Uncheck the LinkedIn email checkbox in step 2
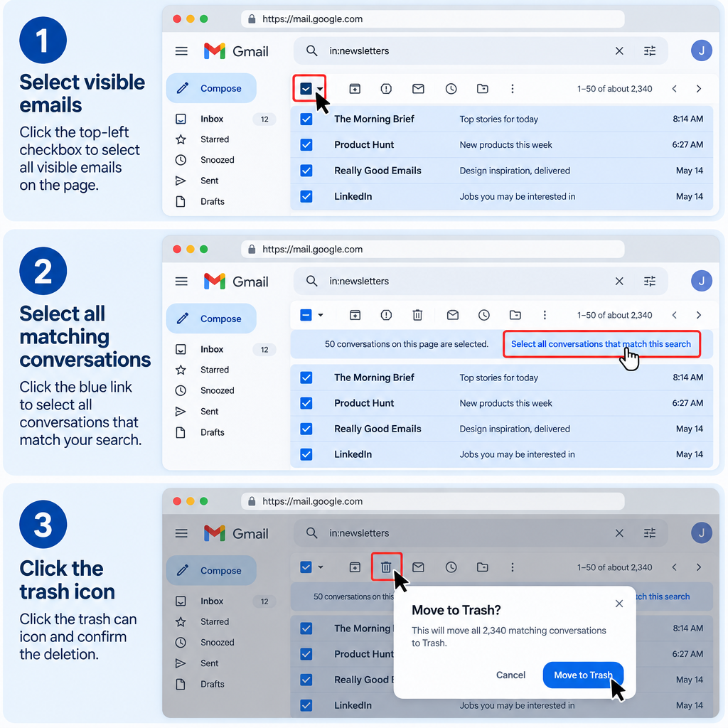Viewport: 728px width, 728px height. click(306, 454)
